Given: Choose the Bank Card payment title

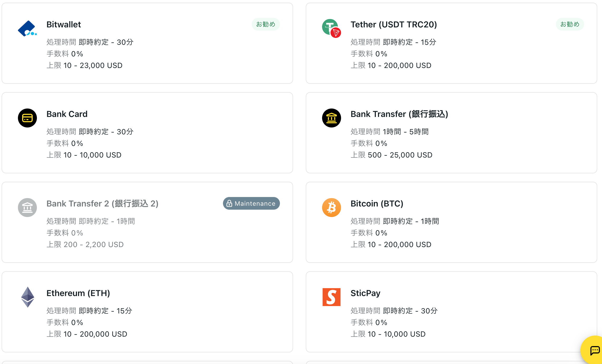Looking at the screenshot, I should pyautogui.click(x=67, y=114).
